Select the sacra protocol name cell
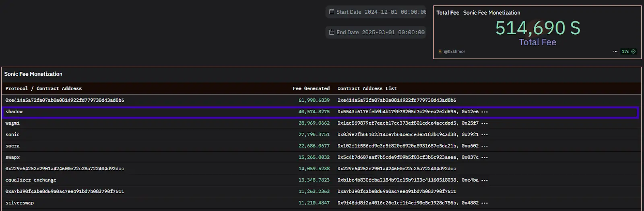Image resolution: width=644 pixels, height=211 pixels. 12,146
